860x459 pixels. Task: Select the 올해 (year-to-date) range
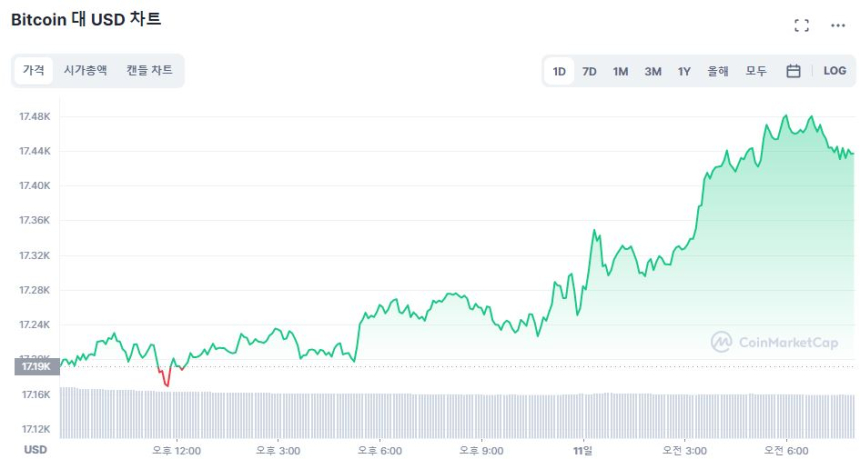tap(718, 71)
